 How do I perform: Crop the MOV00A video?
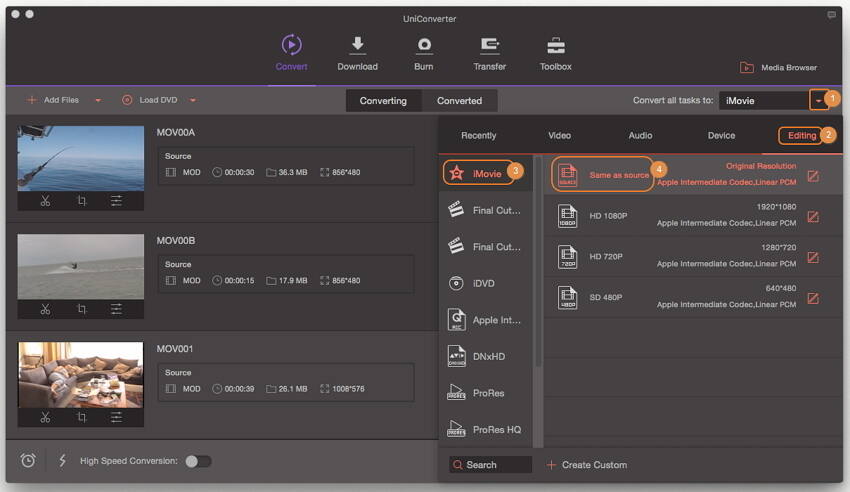(x=81, y=201)
